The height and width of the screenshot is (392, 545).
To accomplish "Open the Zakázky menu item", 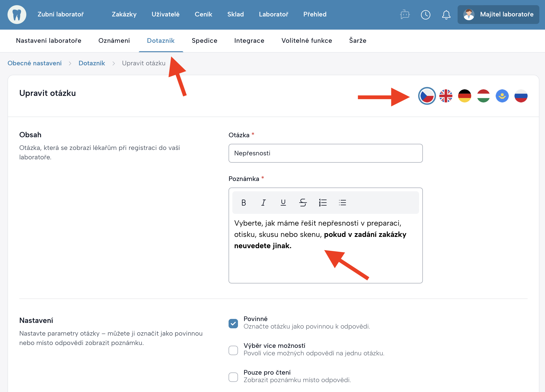I will (x=124, y=14).
